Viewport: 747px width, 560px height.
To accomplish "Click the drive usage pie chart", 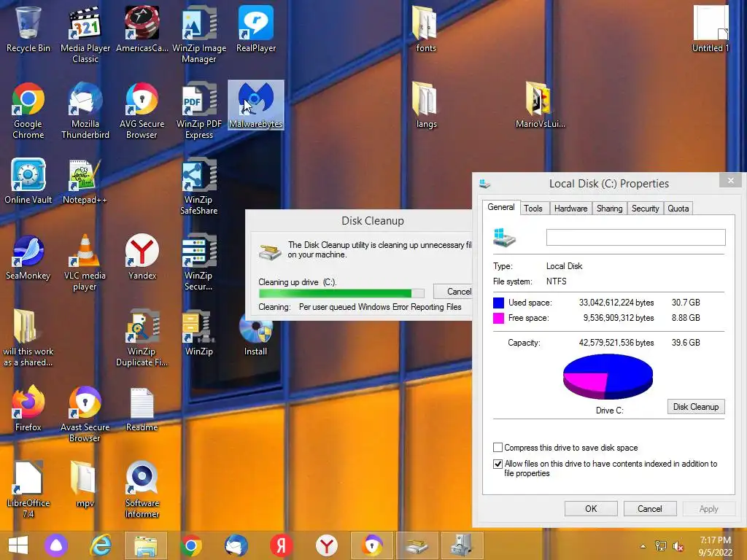I will coord(608,376).
